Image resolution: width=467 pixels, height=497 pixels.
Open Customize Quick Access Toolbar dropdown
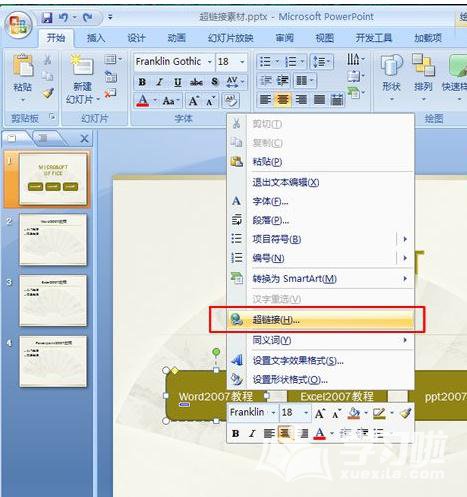coord(110,17)
